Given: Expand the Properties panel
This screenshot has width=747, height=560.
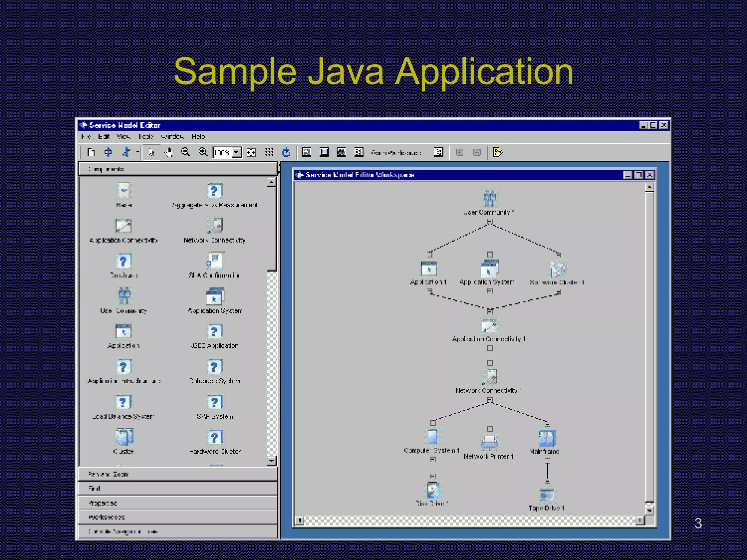Looking at the screenshot, I should 178,503.
